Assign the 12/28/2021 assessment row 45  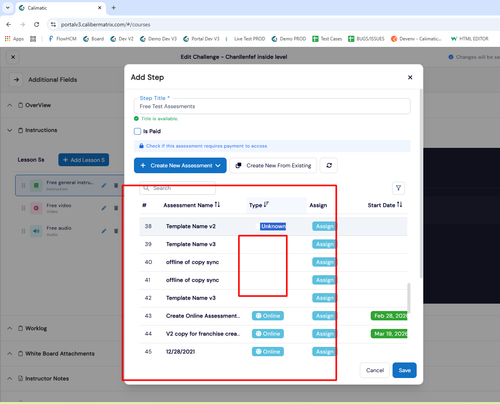click(x=324, y=352)
